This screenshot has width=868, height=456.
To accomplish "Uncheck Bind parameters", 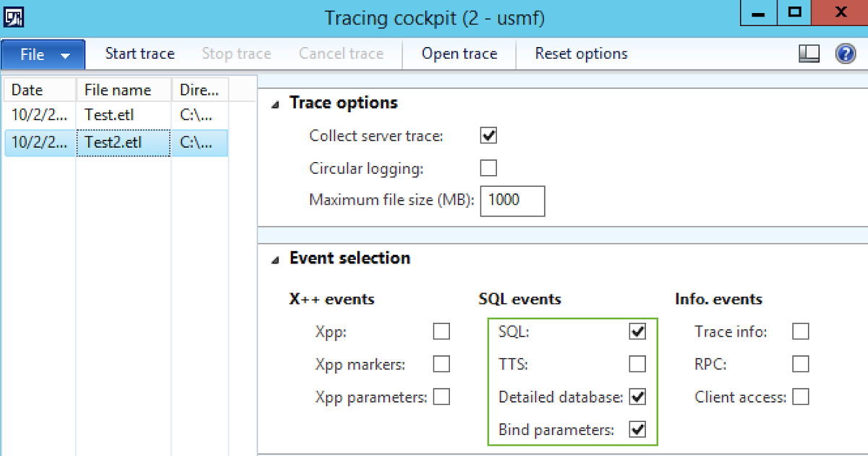I will pos(637,429).
